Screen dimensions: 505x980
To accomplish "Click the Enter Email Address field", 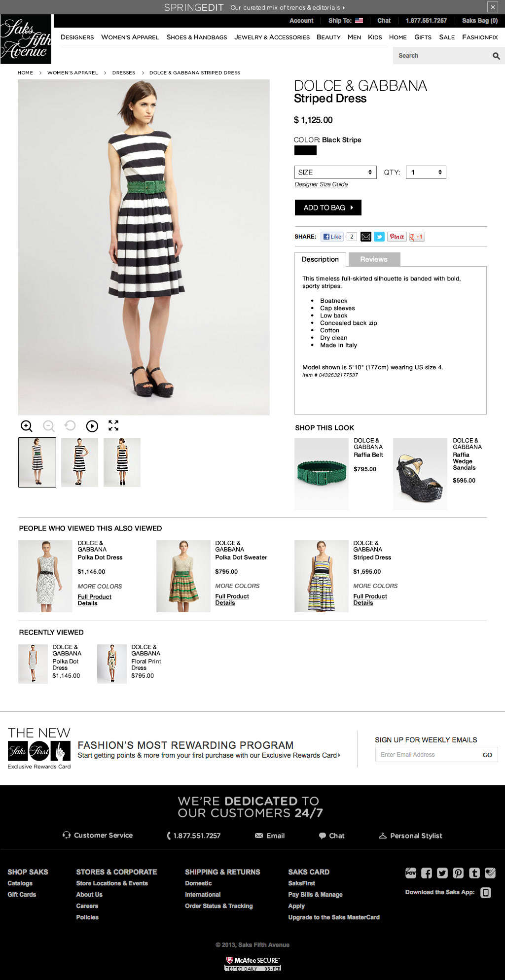I will pyautogui.click(x=426, y=755).
